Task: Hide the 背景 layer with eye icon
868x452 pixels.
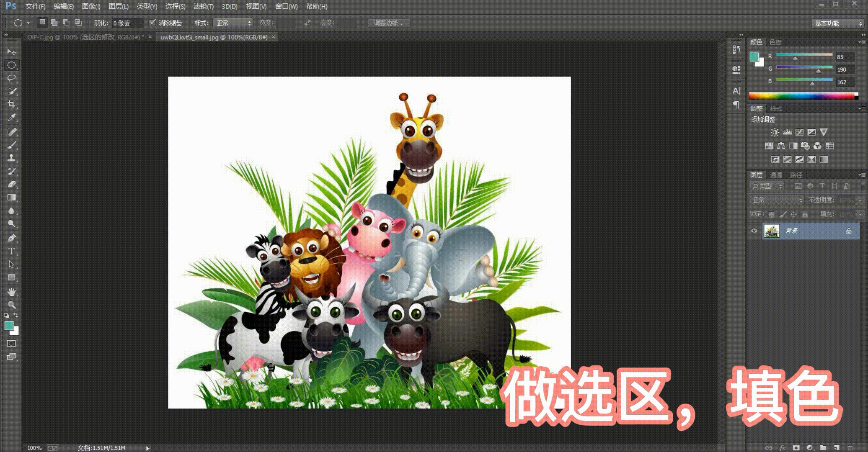Action: 754,231
